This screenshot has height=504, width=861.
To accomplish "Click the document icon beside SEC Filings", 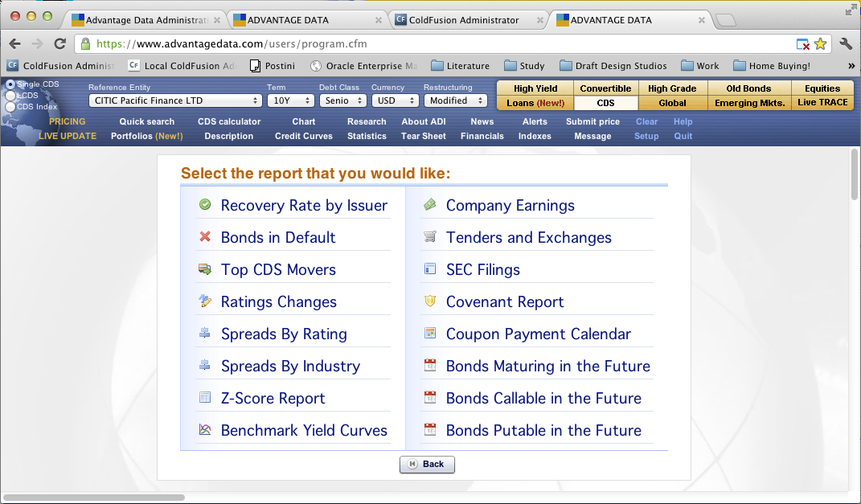I will 430,269.
